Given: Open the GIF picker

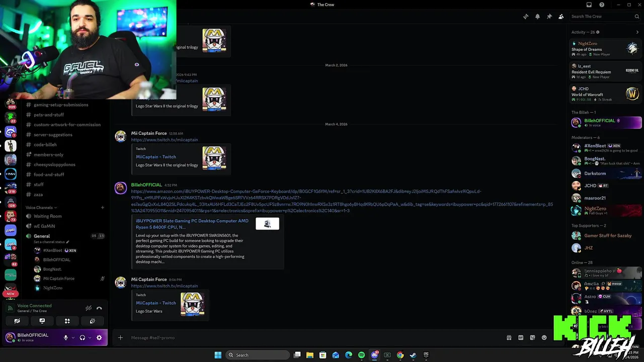Looking at the screenshot, I should [x=521, y=338].
